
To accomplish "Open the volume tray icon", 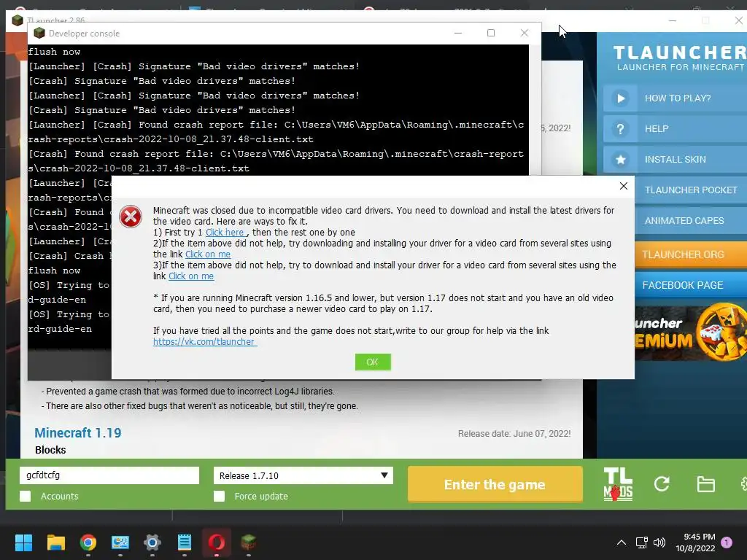I will pos(659,542).
